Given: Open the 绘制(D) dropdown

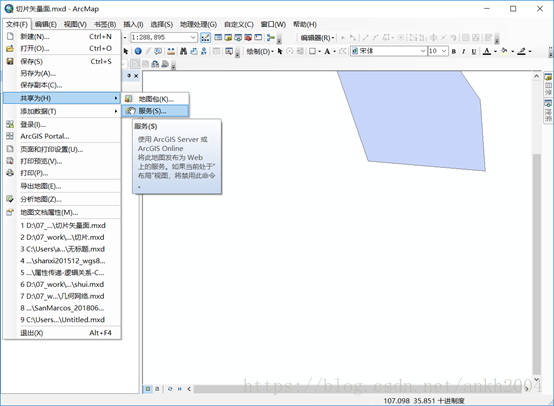Looking at the screenshot, I should click(260, 52).
